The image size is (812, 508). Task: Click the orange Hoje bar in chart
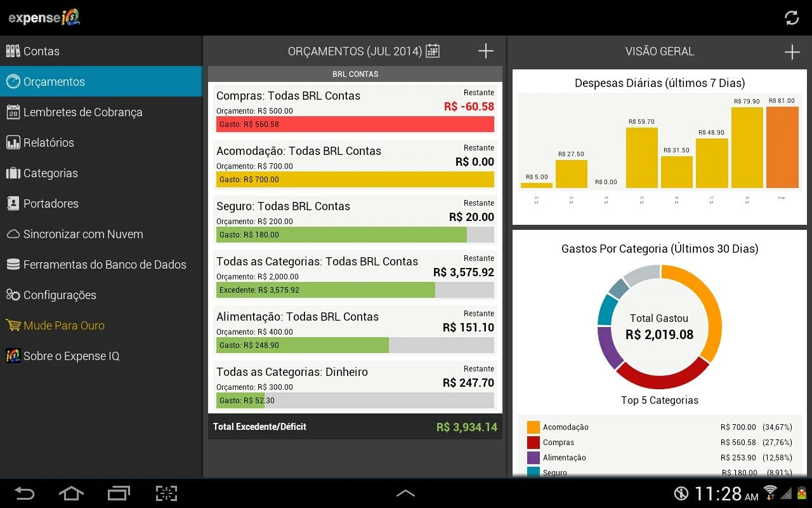point(782,147)
